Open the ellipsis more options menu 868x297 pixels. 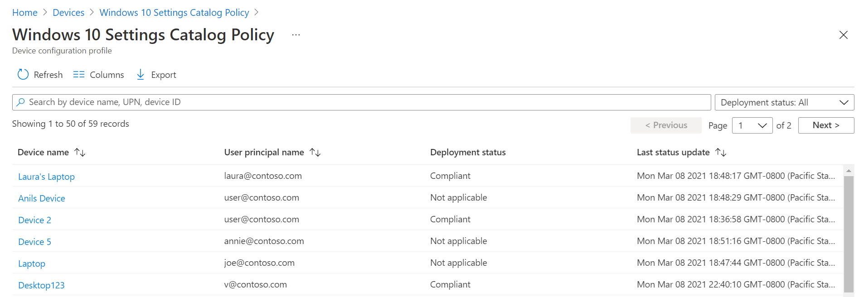[296, 35]
